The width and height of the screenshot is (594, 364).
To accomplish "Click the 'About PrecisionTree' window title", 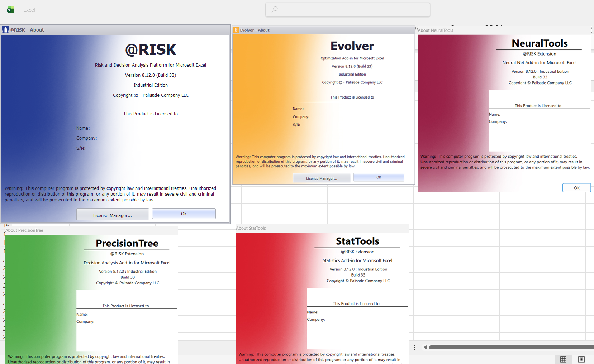I will [24, 230].
